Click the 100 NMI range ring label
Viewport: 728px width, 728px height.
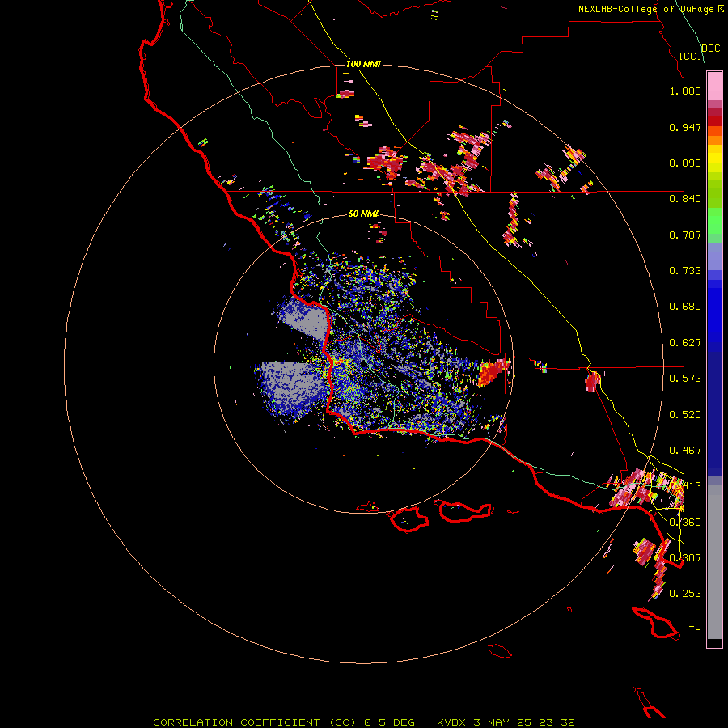(363, 64)
